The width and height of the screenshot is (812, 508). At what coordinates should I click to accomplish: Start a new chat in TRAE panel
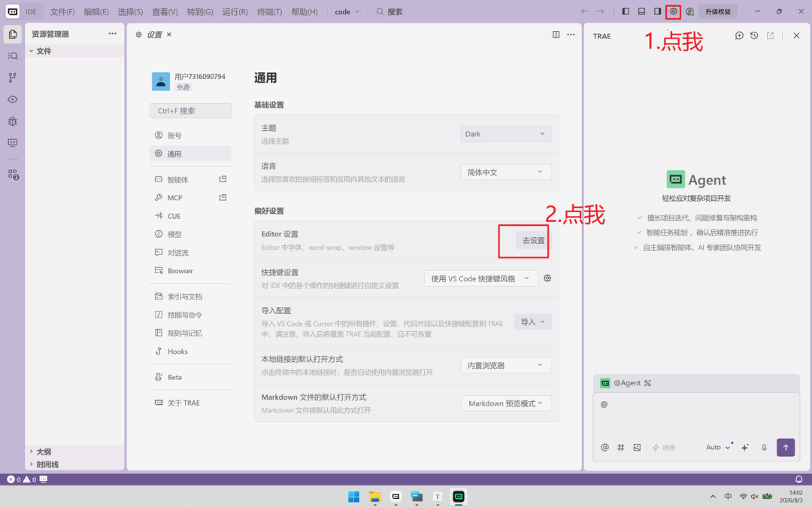pyautogui.click(x=739, y=35)
